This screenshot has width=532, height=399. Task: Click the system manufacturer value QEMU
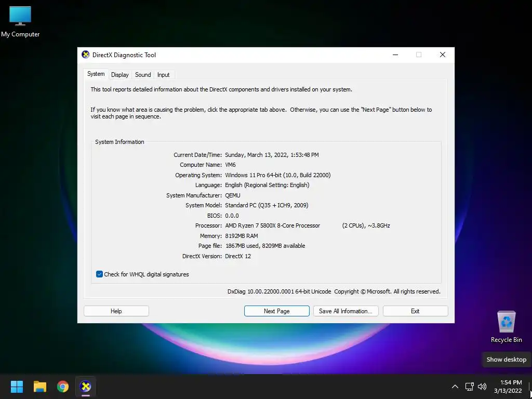(x=232, y=195)
